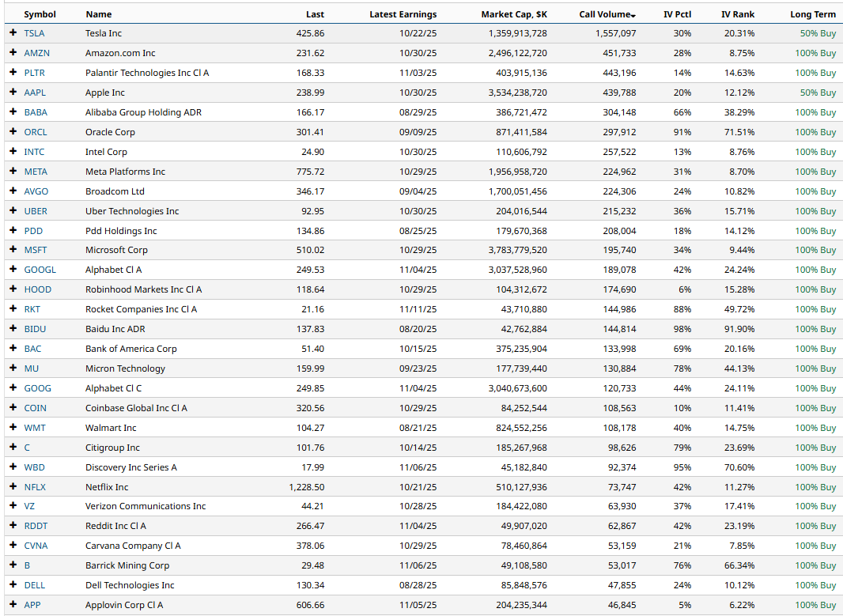Click the C ticker for Citigroup
Screen dimensions: 843x616
pyautogui.click(x=27, y=448)
